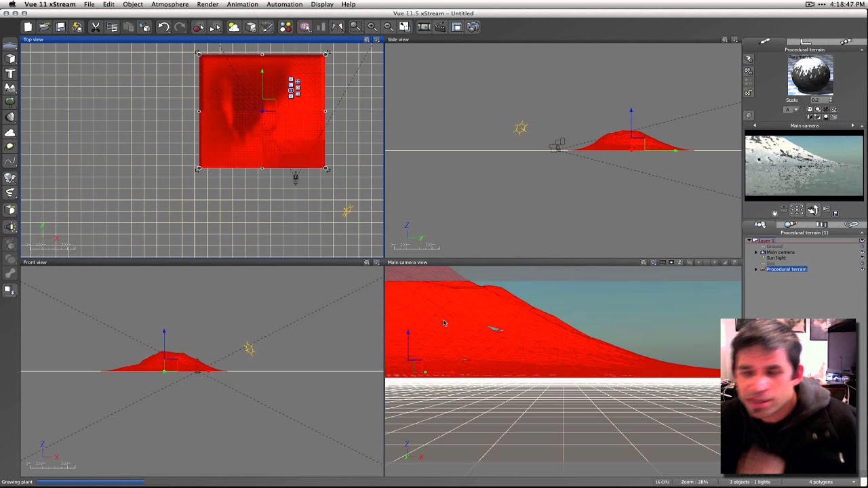Click the Redo arrow icon
The image size is (868, 488).
coord(180,27)
